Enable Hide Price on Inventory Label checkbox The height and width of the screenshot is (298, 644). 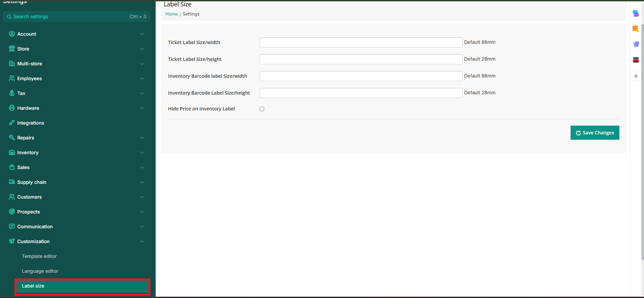262,109
